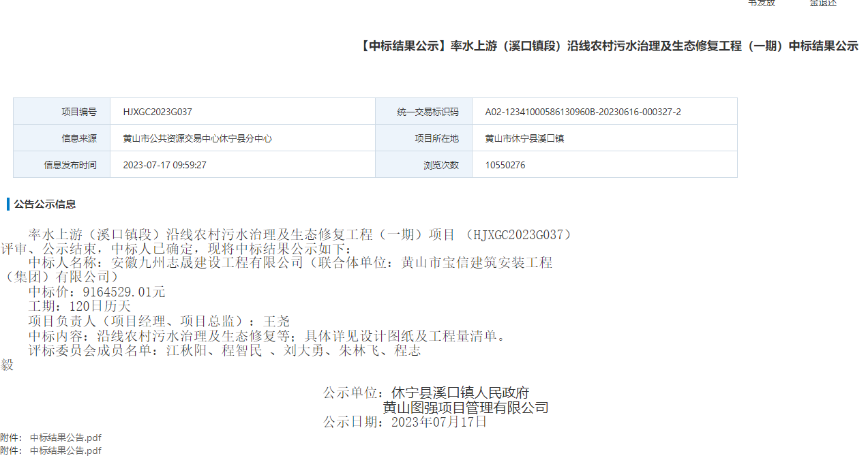Open the first 中标结果公告.pdf attachment
The width and height of the screenshot is (868, 475).
(65, 438)
